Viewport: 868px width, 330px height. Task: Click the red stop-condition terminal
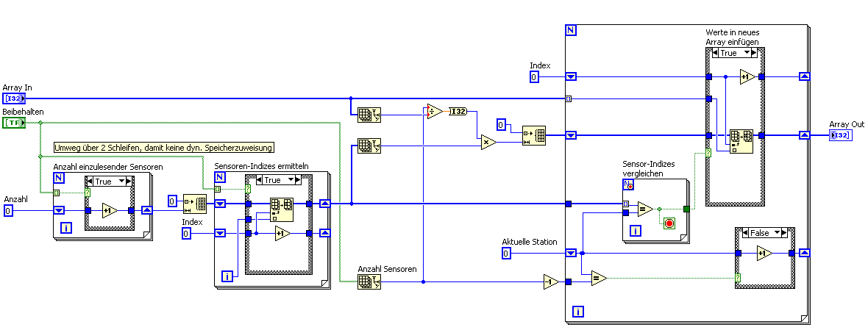tap(669, 224)
